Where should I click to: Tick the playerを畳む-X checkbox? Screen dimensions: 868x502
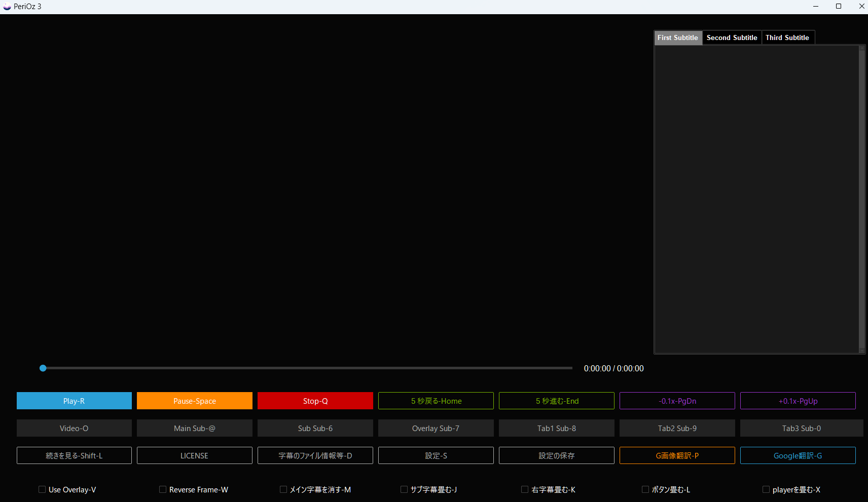click(766, 489)
